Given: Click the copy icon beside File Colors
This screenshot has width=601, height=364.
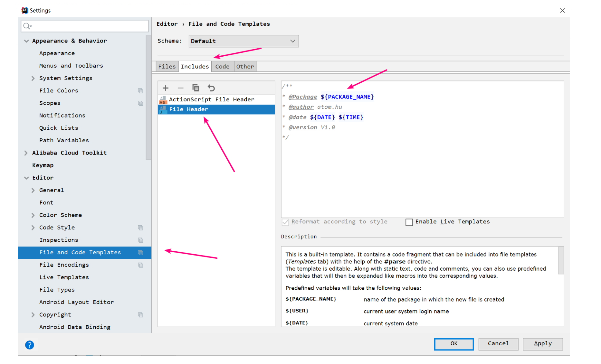Looking at the screenshot, I should (x=140, y=91).
